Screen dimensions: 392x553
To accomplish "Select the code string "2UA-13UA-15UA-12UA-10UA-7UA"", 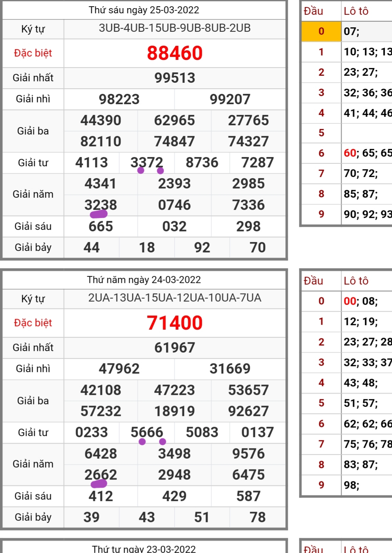I will (x=175, y=298).
